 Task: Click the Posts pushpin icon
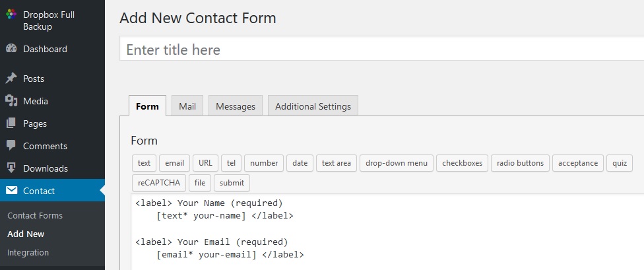click(x=11, y=78)
